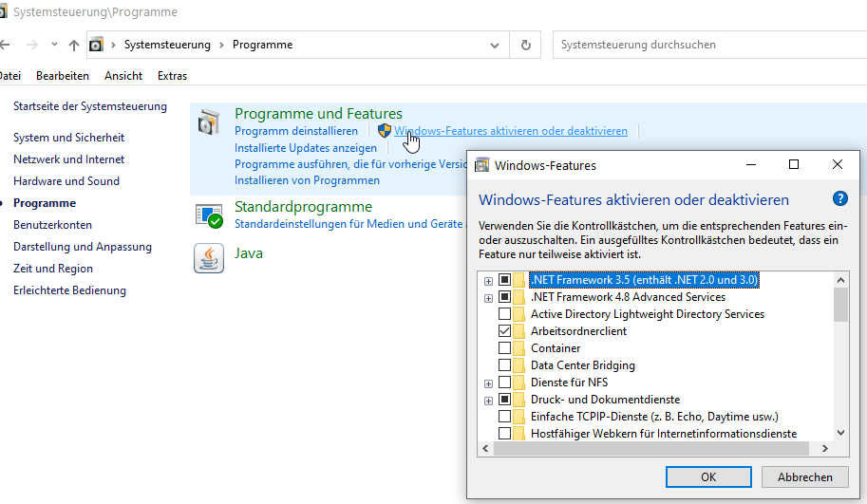The image size is (867, 504).
Task: Click the Standardprogramme icon
Action: pyautogui.click(x=209, y=215)
